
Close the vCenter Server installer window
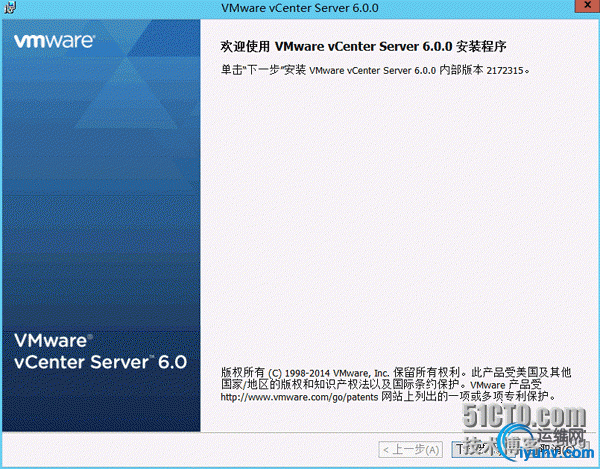588,5
